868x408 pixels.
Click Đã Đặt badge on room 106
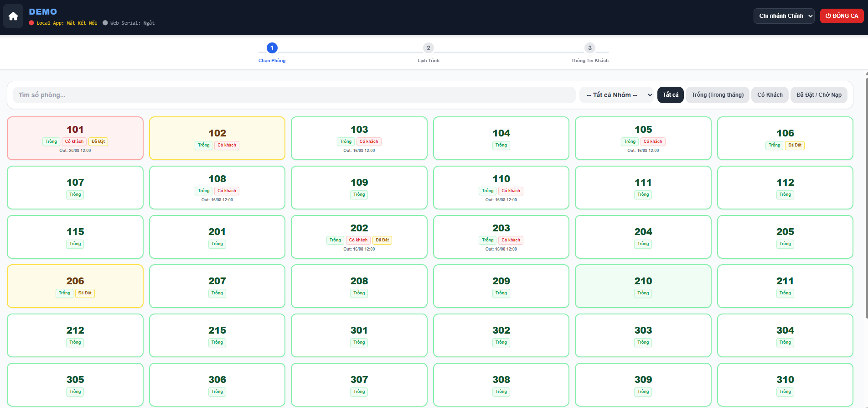coord(795,145)
